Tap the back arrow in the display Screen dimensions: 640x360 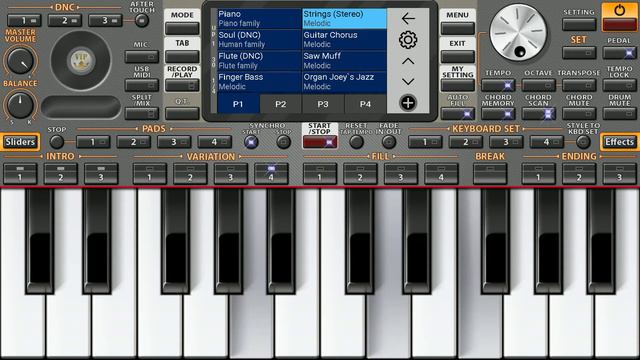click(408, 18)
